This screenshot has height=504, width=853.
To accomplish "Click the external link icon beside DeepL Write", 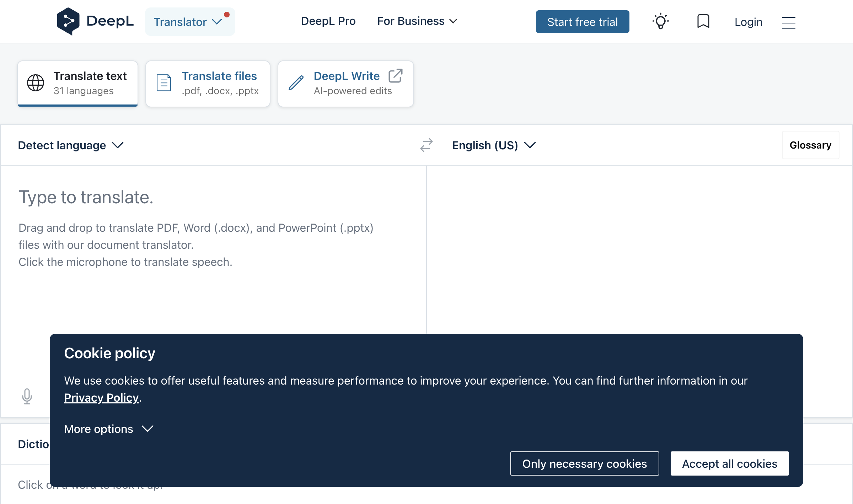I will [396, 76].
